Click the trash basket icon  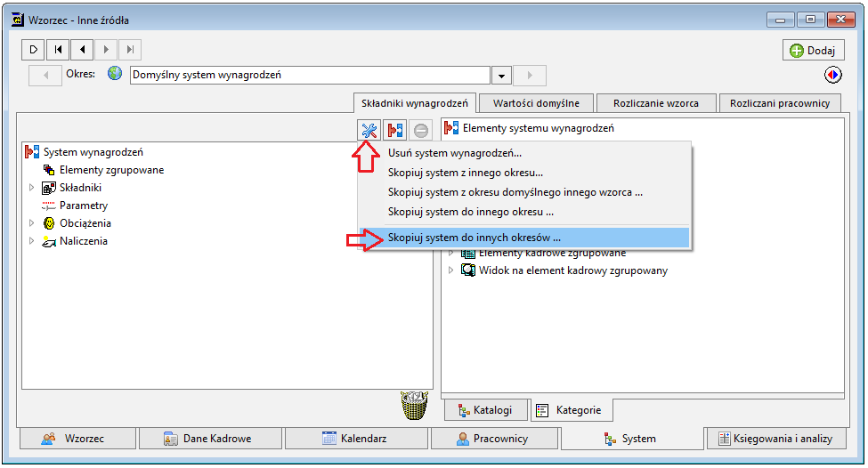pos(414,406)
